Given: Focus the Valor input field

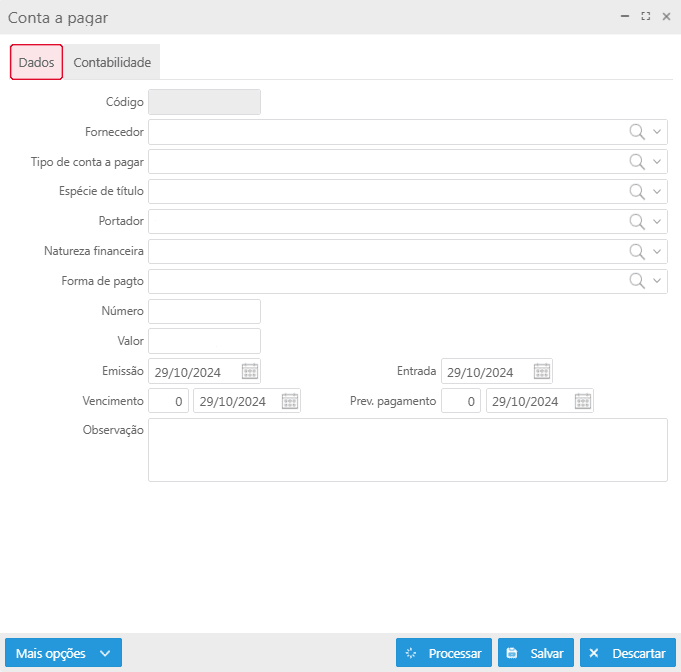Looking at the screenshot, I should pos(204,341).
